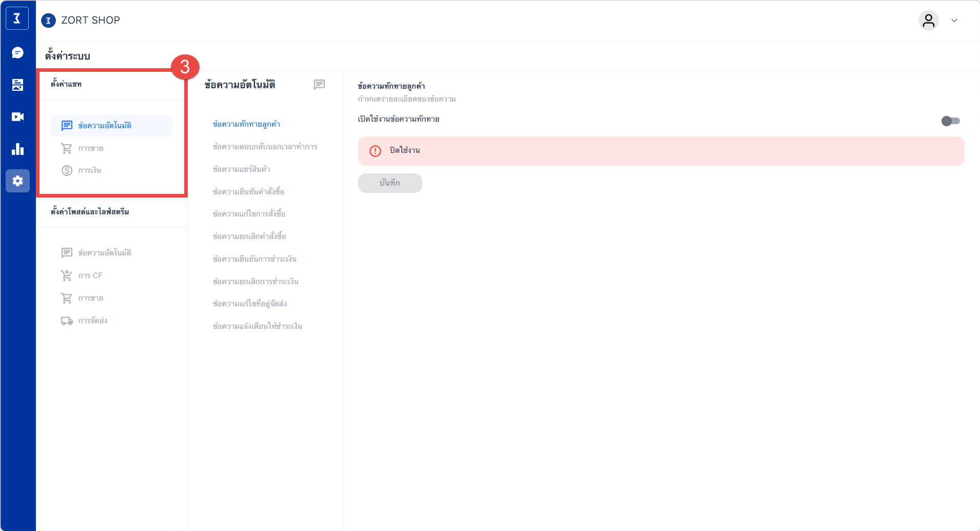Open ข้อความตอบกลับนอกเวลาทำการ option

[x=265, y=147]
